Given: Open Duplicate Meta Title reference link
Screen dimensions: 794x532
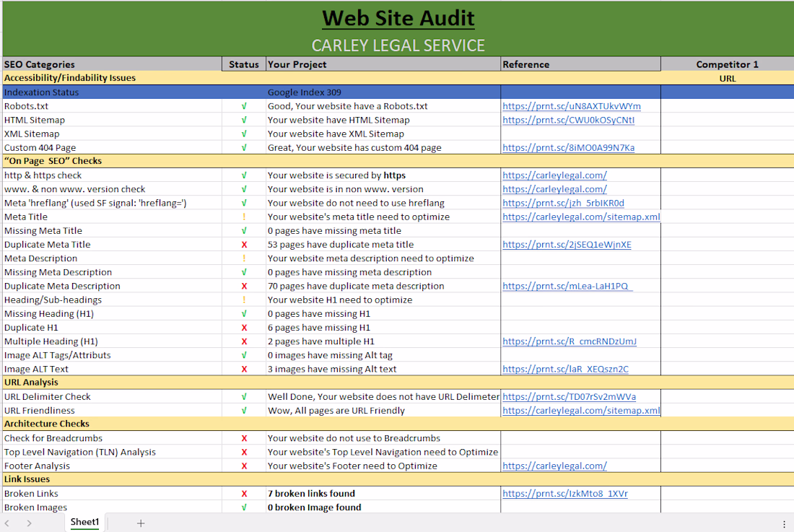Looking at the screenshot, I should click(x=567, y=245).
